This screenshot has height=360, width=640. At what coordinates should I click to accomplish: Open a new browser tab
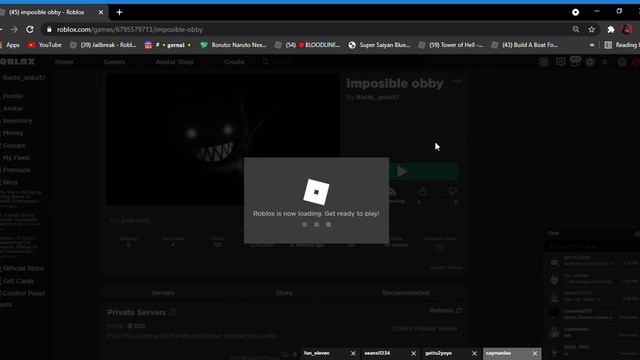(x=119, y=12)
